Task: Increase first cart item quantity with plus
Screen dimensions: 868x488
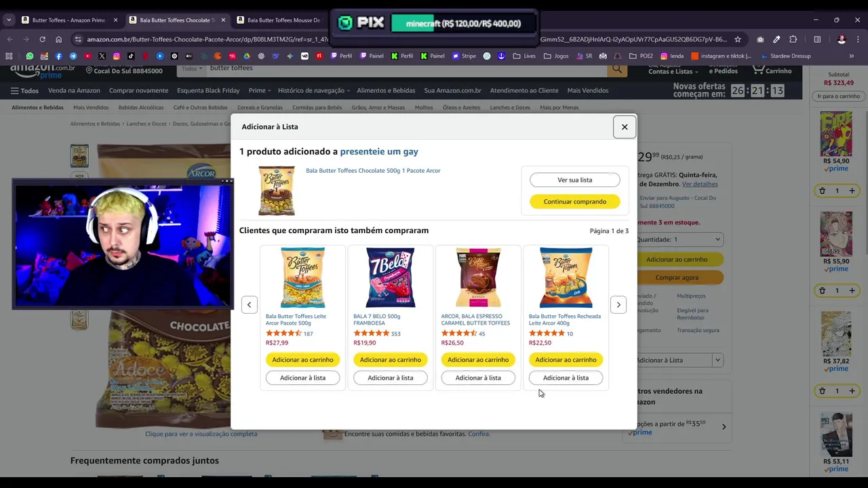Action: [852, 190]
